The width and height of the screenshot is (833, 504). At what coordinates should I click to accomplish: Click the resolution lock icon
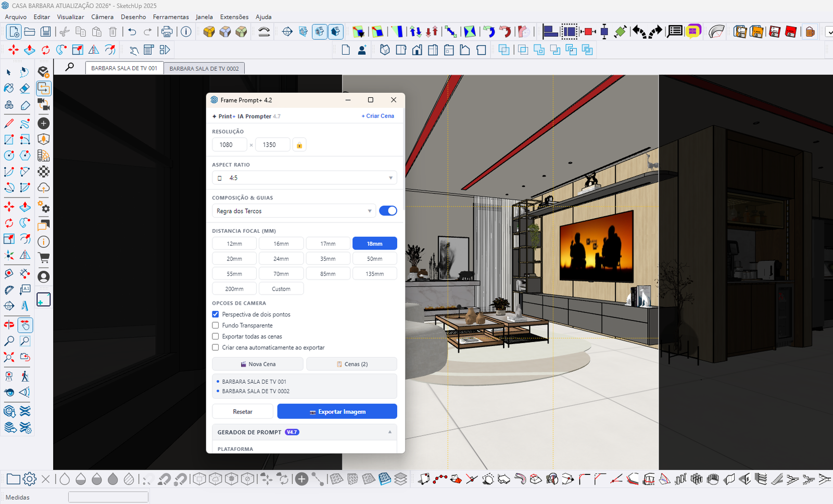299,145
